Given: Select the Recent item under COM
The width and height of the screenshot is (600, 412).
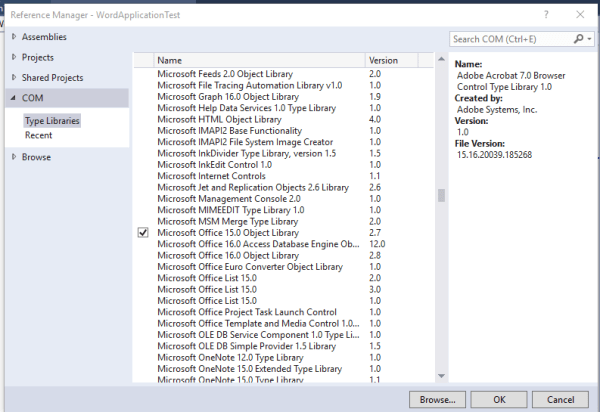Looking at the screenshot, I should [x=39, y=135].
